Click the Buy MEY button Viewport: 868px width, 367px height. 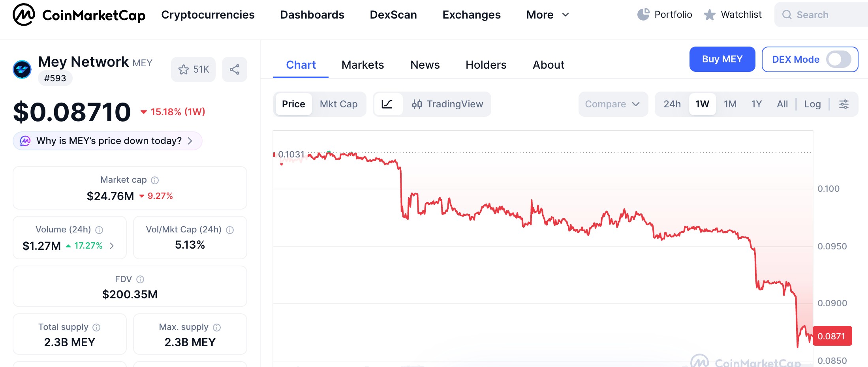click(x=722, y=59)
